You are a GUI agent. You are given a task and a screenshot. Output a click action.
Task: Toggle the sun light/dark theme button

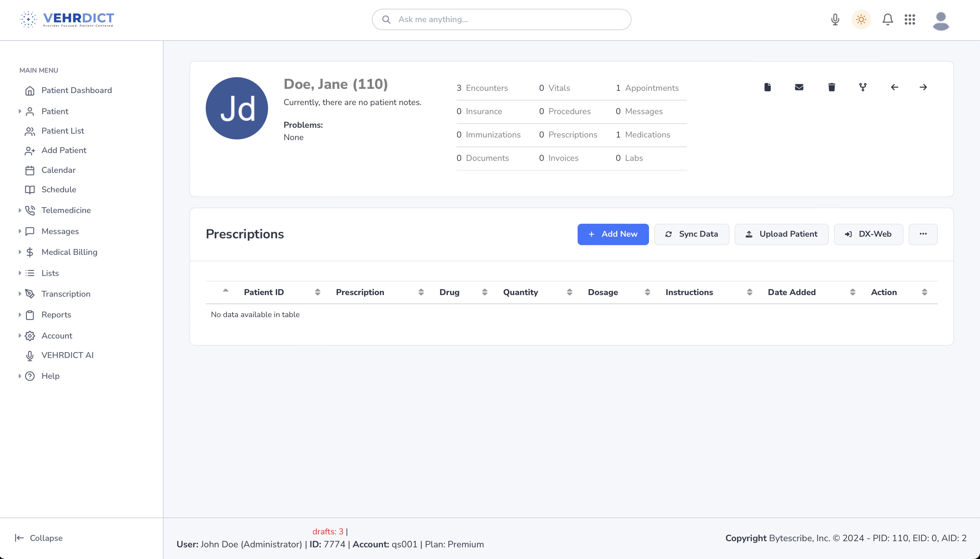click(x=861, y=19)
